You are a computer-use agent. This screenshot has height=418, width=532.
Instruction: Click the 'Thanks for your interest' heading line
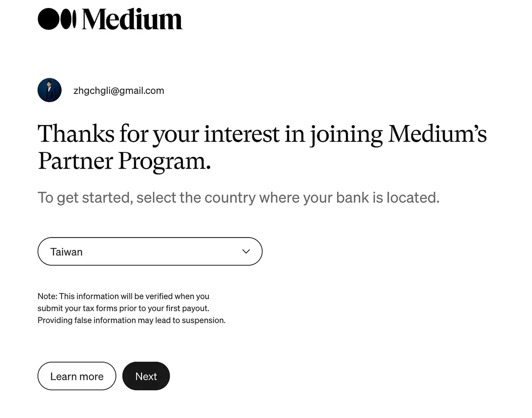(x=262, y=134)
